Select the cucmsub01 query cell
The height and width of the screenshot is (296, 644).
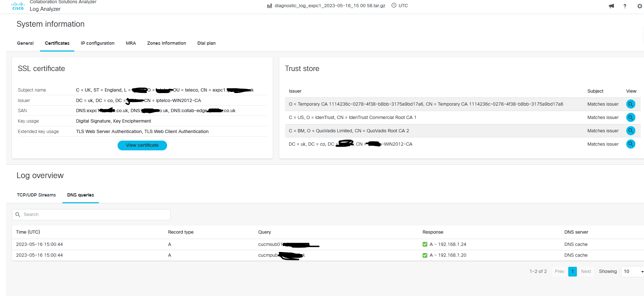[x=289, y=244]
